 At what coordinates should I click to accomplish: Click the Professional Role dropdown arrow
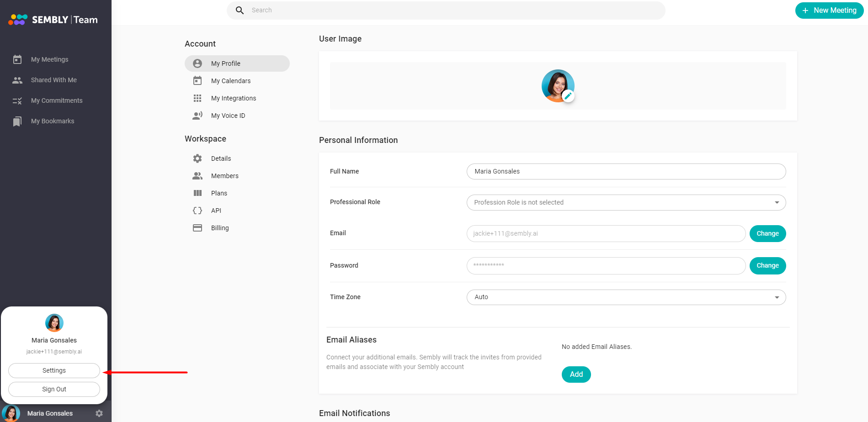pos(777,202)
